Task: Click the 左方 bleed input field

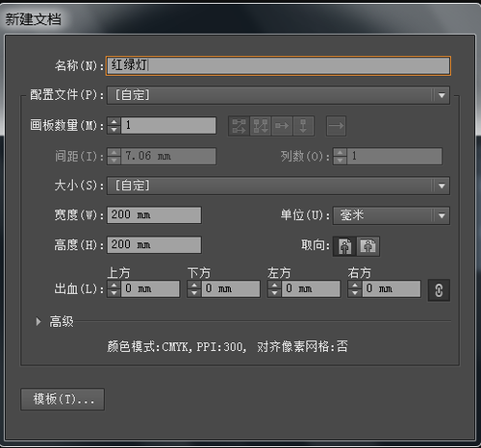Action: coord(311,288)
